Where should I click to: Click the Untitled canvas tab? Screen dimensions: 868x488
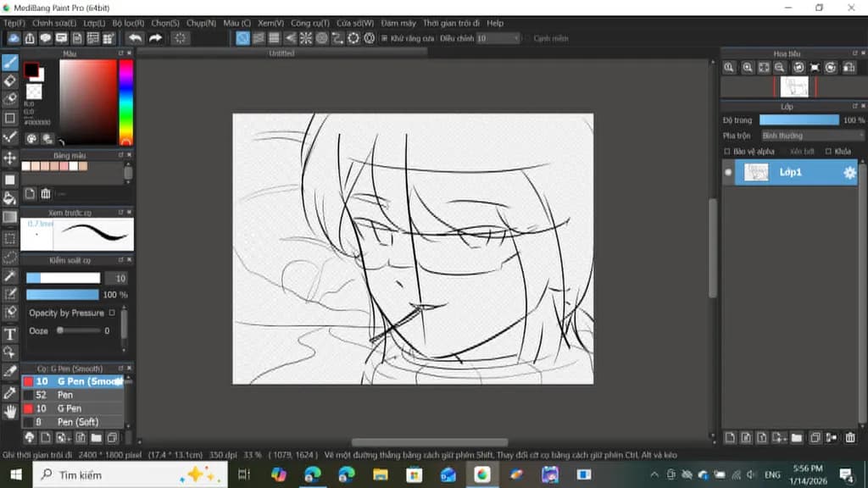[281, 53]
